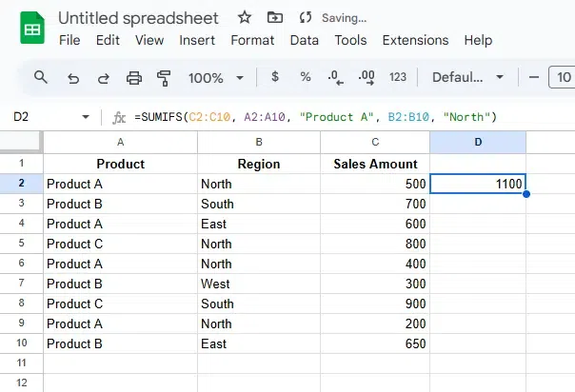Format as currency with dollar icon

pos(275,77)
